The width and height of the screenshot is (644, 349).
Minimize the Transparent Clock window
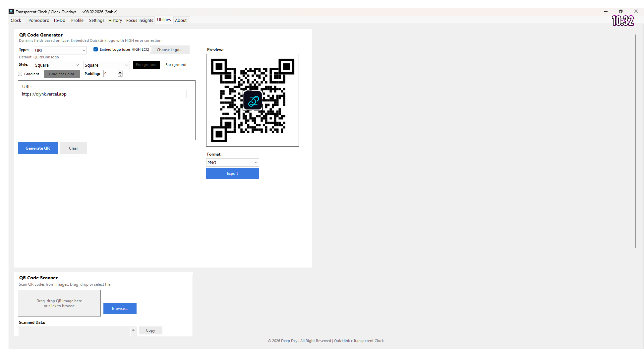tap(606, 12)
